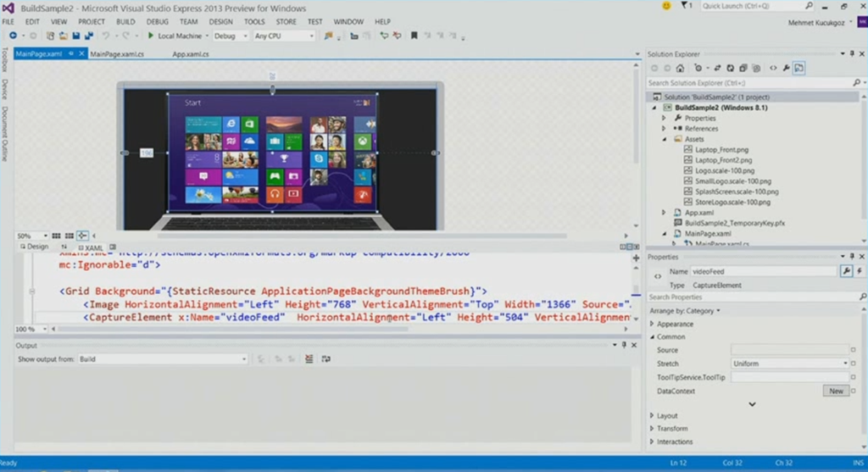Viewport: 868px width, 472px height.
Task: Pin the Properties panel
Action: click(852, 257)
